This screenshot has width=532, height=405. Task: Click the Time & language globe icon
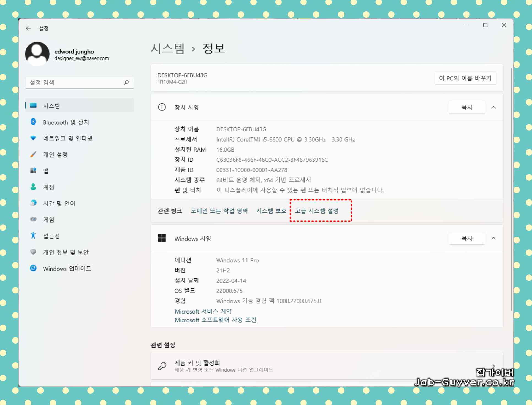pyautogui.click(x=33, y=203)
